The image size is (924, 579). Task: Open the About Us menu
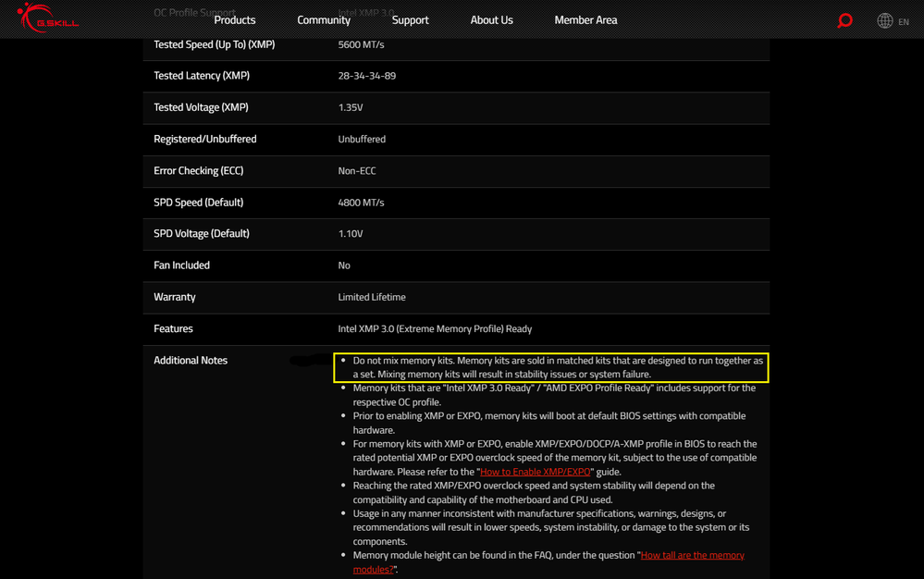click(x=491, y=20)
